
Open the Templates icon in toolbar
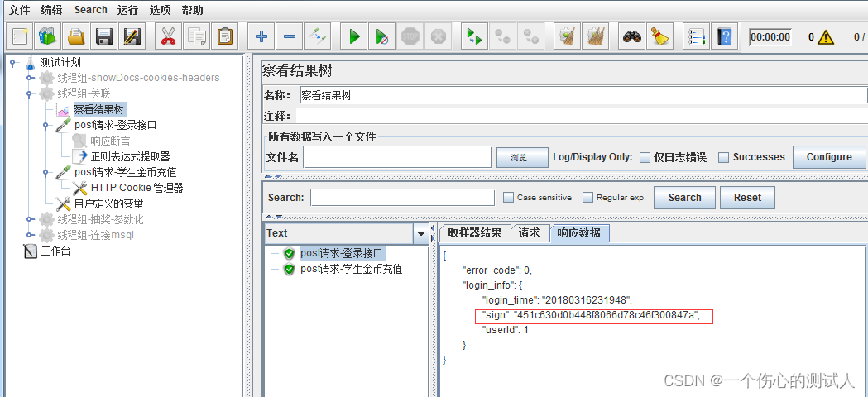(48, 37)
